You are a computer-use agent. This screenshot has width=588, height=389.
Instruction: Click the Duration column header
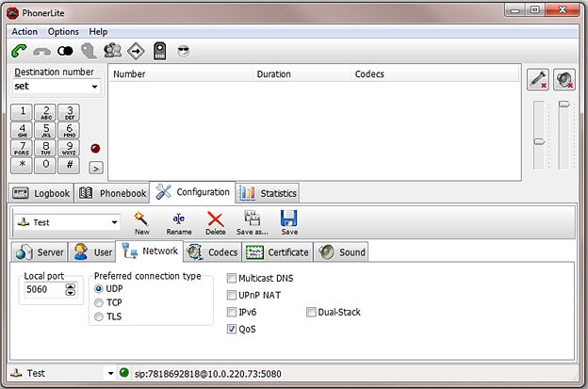pos(302,74)
